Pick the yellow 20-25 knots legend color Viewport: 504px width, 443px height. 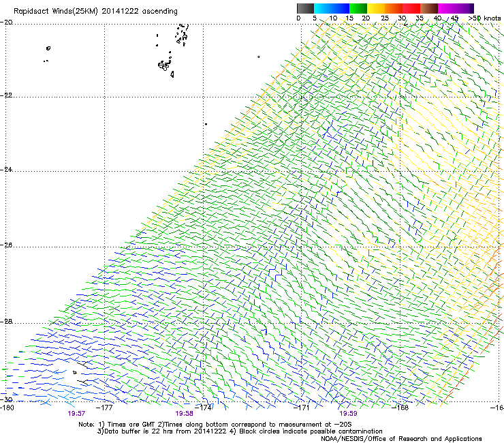pos(376,8)
